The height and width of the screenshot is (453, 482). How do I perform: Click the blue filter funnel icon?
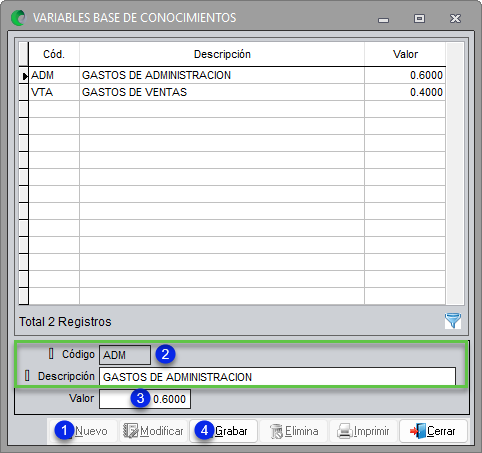(453, 321)
